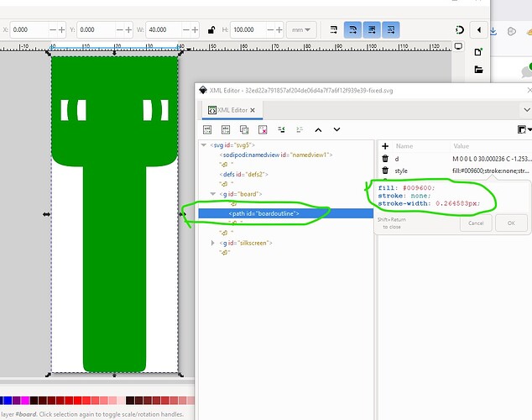Click the style attribute value cell

[491, 171]
